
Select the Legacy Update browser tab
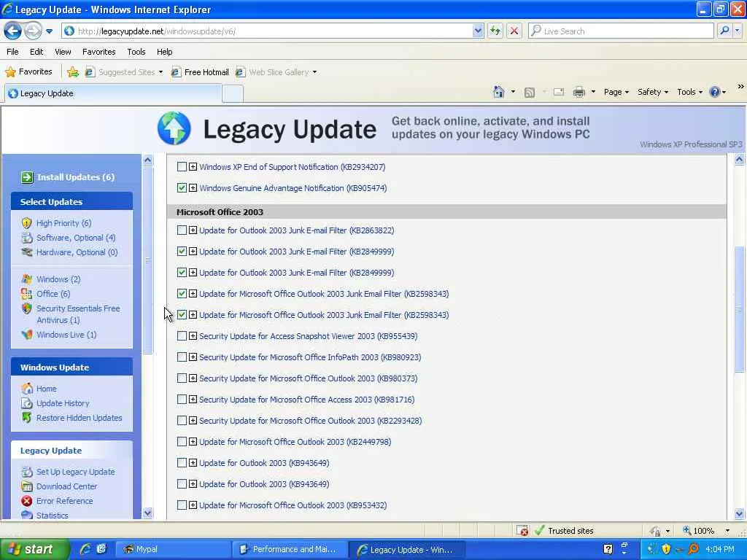[x=113, y=93]
